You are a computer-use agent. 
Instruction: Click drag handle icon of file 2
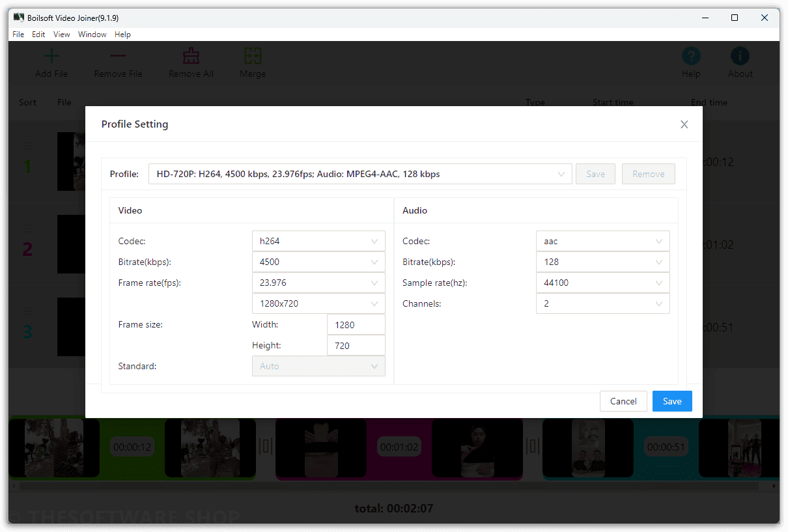point(27,229)
